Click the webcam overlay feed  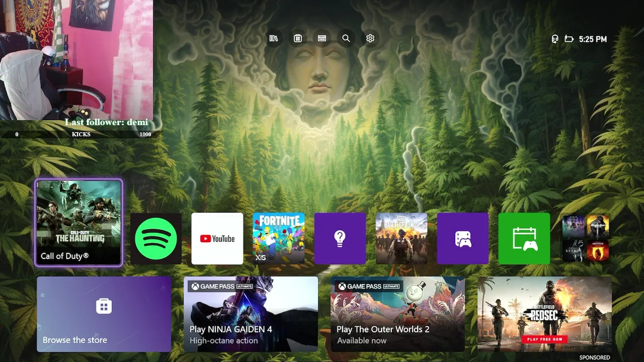(76, 59)
